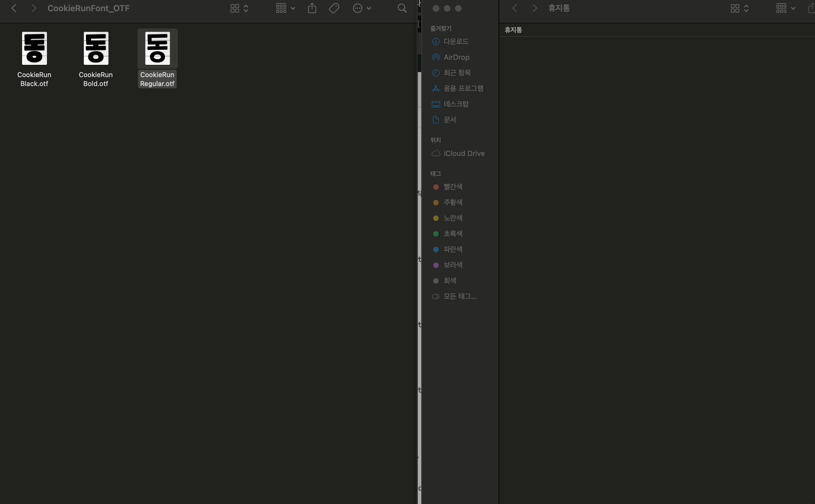The image size is (815, 504).
Task: Open iCloud Drive in the sidebar
Action: [459, 153]
